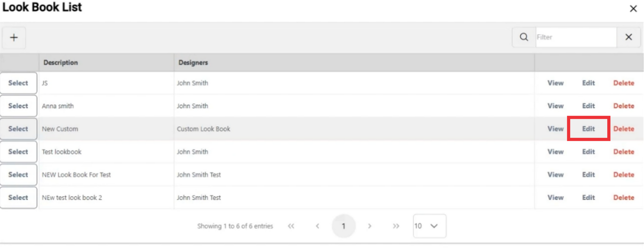
Task: Close the Look Book List dialog
Action: pyautogui.click(x=633, y=9)
